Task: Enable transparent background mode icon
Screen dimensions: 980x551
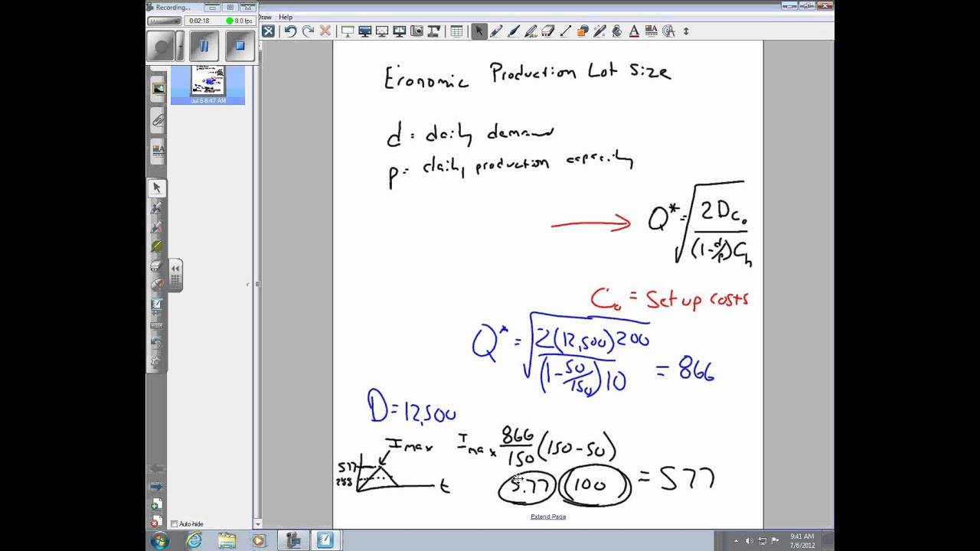Action: (x=382, y=31)
